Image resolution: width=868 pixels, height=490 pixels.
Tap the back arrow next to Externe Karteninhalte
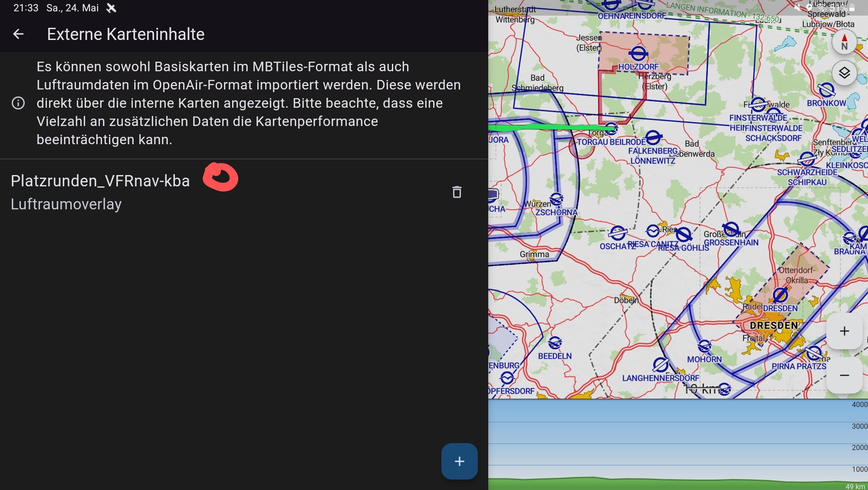pos(18,34)
